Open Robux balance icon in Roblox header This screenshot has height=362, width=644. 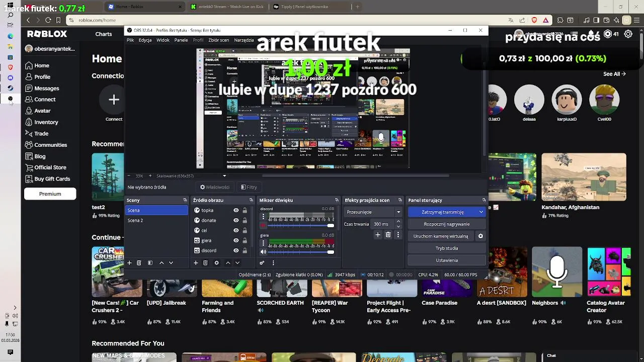click(608, 34)
